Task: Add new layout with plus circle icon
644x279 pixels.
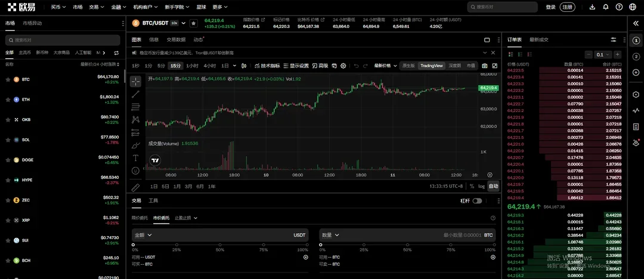Action: tap(636, 72)
